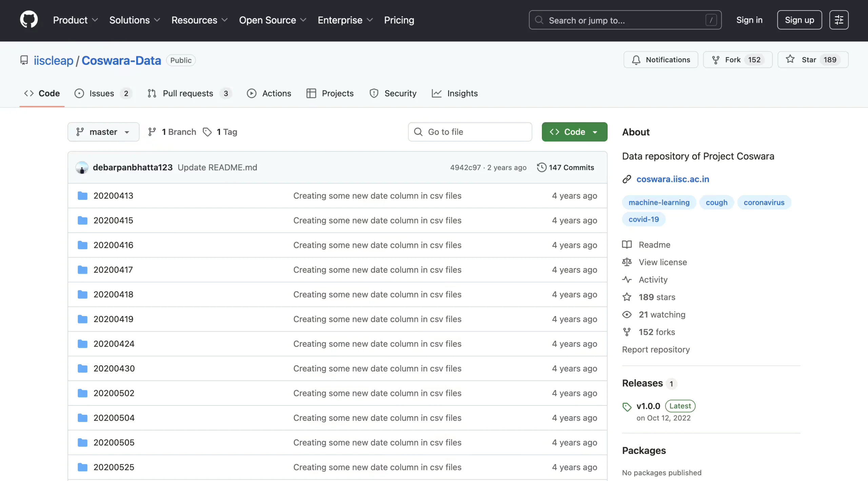Viewport: 868px width, 481px height.
Task: Click the commit history clock icon
Action: pyautogui.click(x=541, y=167)
